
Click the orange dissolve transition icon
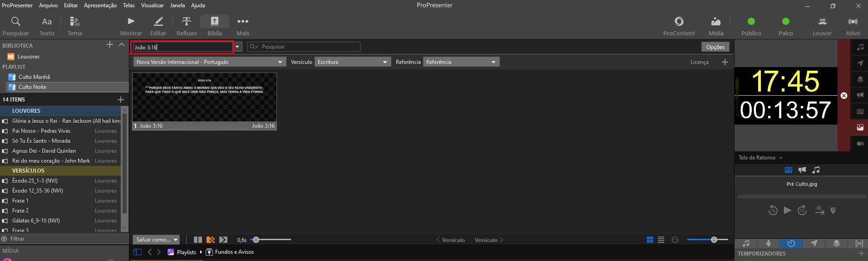tap(211, 240)
